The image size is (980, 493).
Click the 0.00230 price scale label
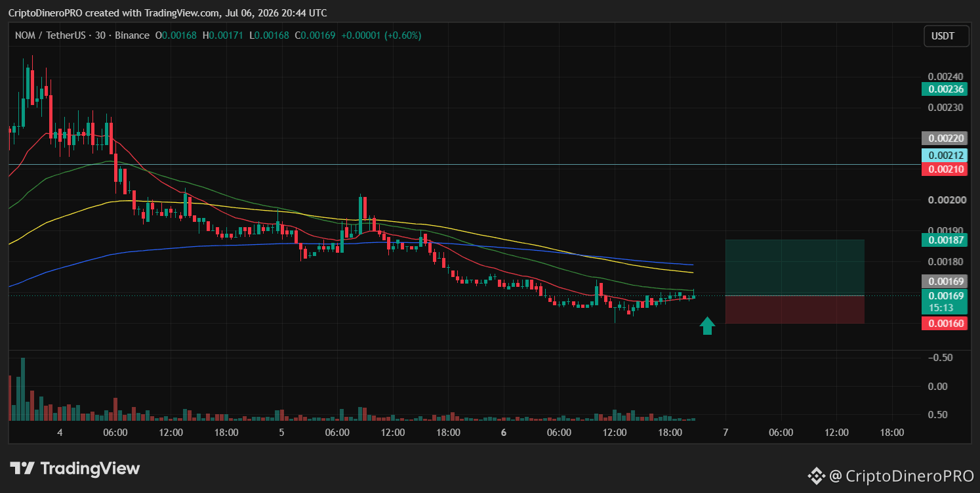[945, 107]
